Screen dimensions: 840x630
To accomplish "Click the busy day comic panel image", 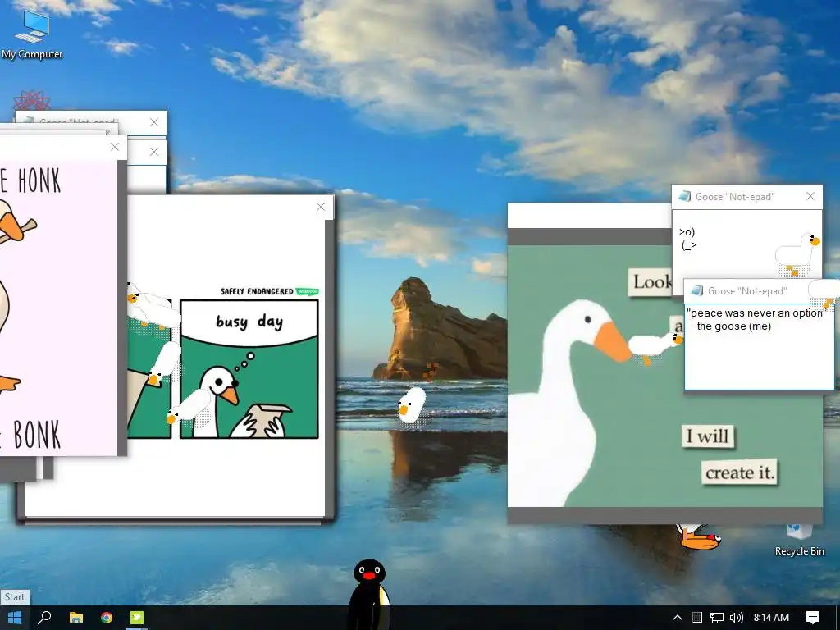I will pyautogui.click(x=249, y=368).
